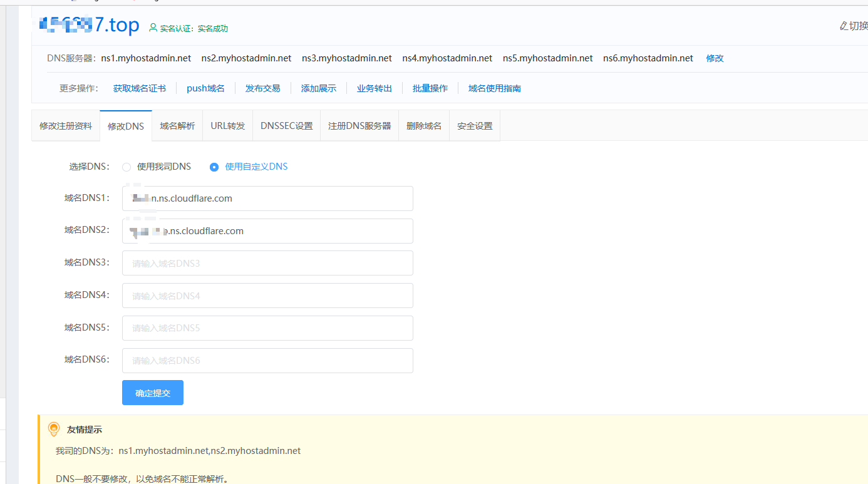868x484 pixels.
Task: Open the 修改注册资料 tab
Action: click(x=66, y=126)
